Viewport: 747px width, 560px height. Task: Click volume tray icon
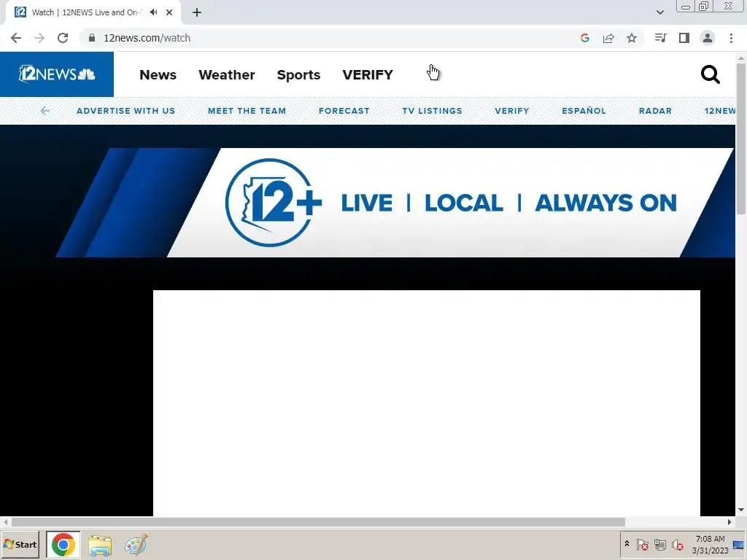click(677, 545)
